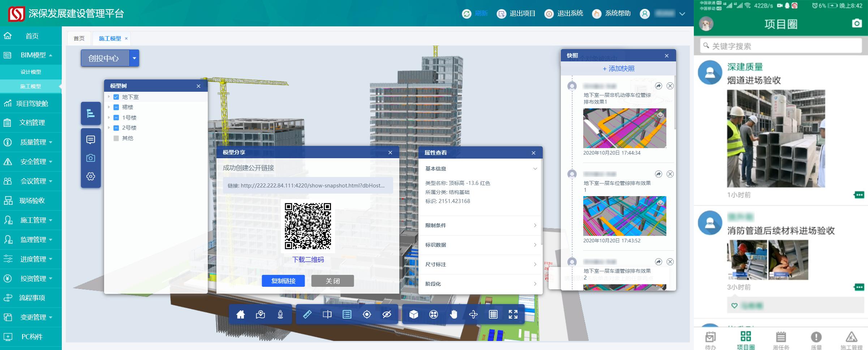Close the 属性查看 panel
Image resolution: width=868 pixels, height=350 pixels.
coord(533,153)
